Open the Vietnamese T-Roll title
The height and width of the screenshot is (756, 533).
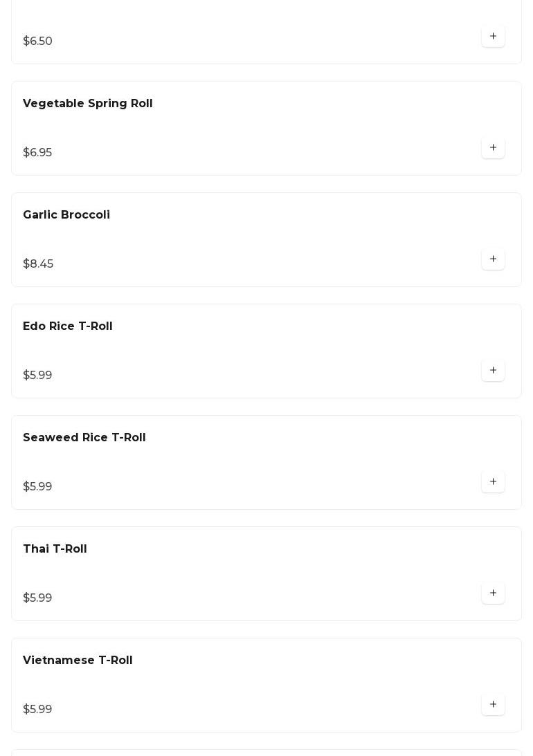(78, 660)
